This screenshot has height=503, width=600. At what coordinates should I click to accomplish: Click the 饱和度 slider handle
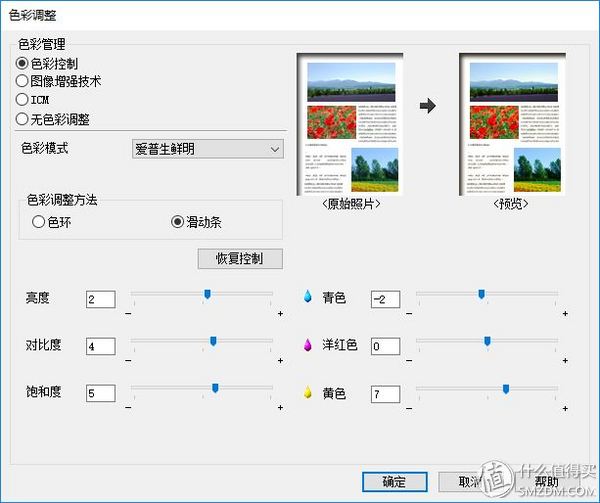tap(215, 389)
